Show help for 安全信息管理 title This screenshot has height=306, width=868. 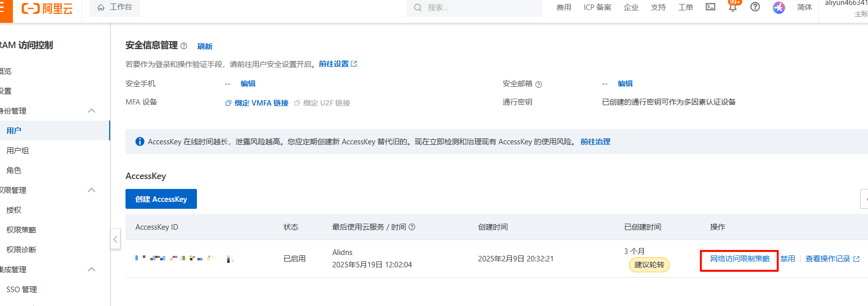click(x=184, y=46)
